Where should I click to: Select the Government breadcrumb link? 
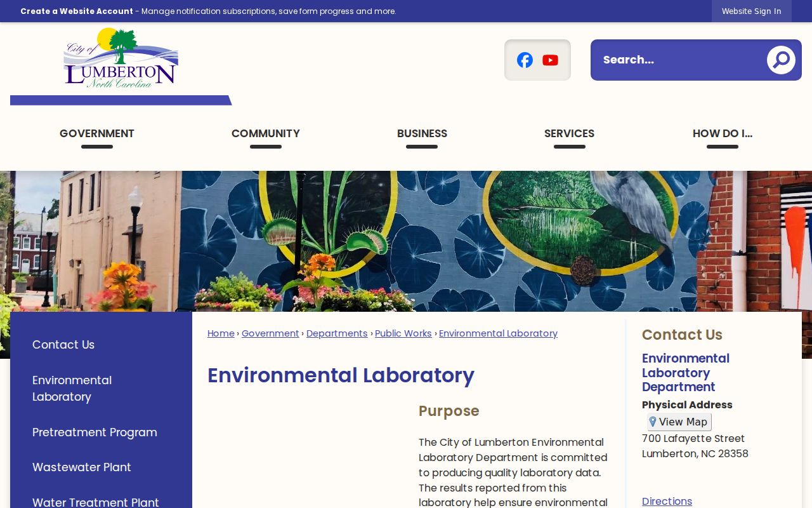tap(270, 333)
